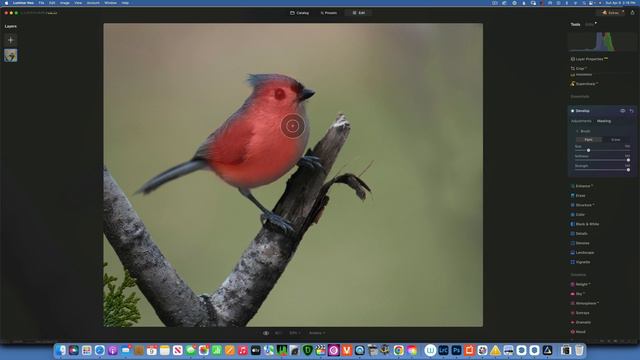Open the Color tool
Screen dimensions: 640x360
tap(578, 214)
